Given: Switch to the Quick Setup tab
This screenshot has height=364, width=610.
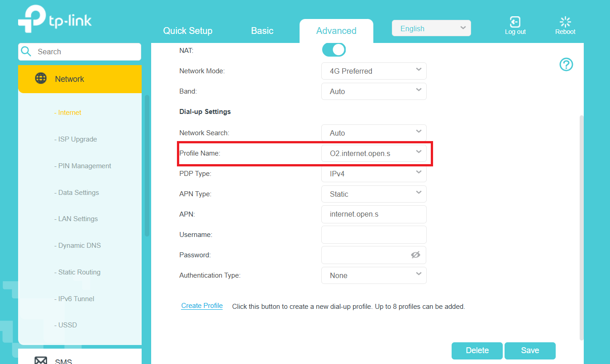Looking at the screenshot, I should [x=188, y=31].
